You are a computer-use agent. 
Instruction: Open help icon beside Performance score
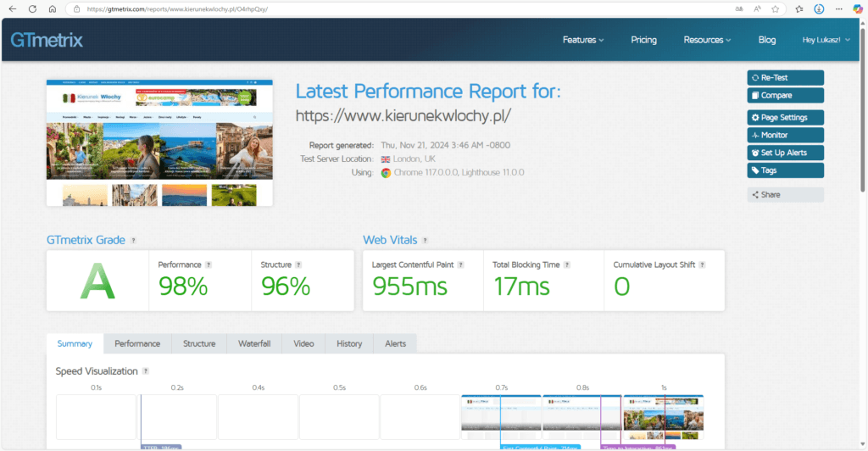pyautogui.click(x=209, y=264)
